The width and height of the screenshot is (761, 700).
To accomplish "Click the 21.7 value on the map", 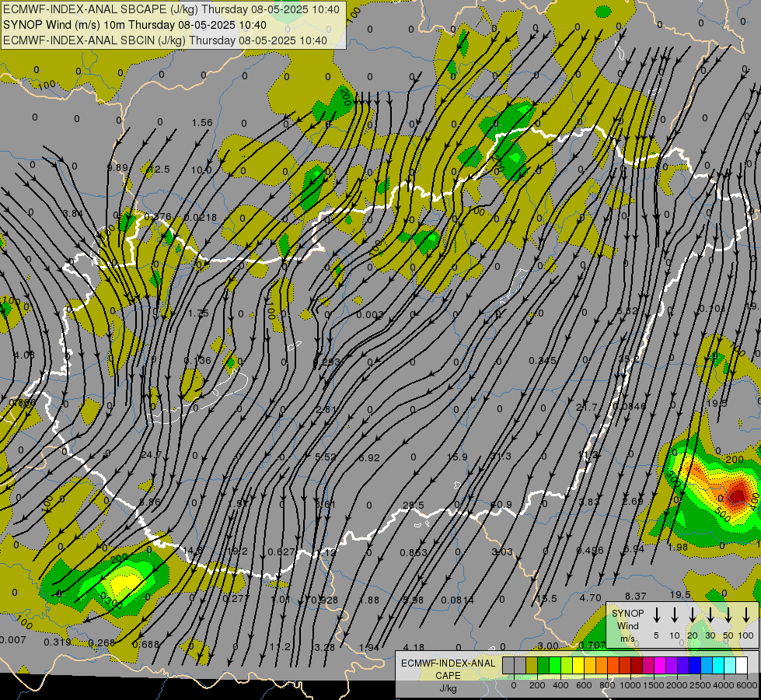I will pyautogui.click(x=586, y=407).
